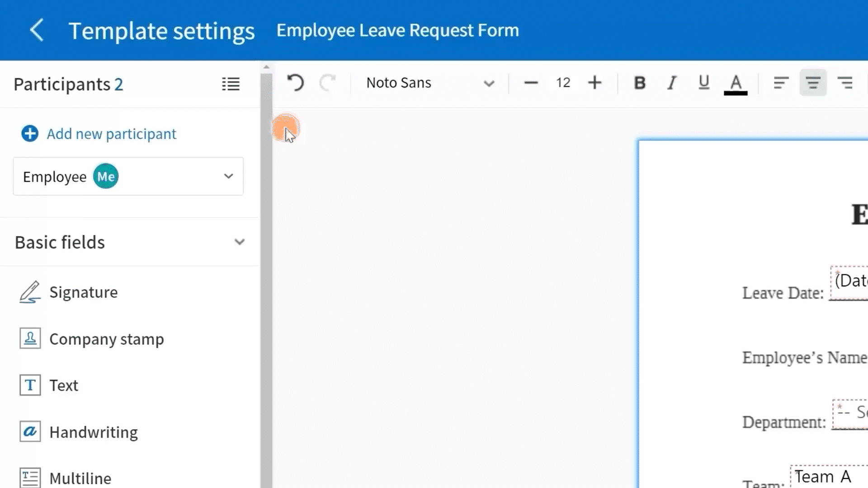This screenshot has height=488, width=868.
Task: Redo the last action
Action: [327, 83]
